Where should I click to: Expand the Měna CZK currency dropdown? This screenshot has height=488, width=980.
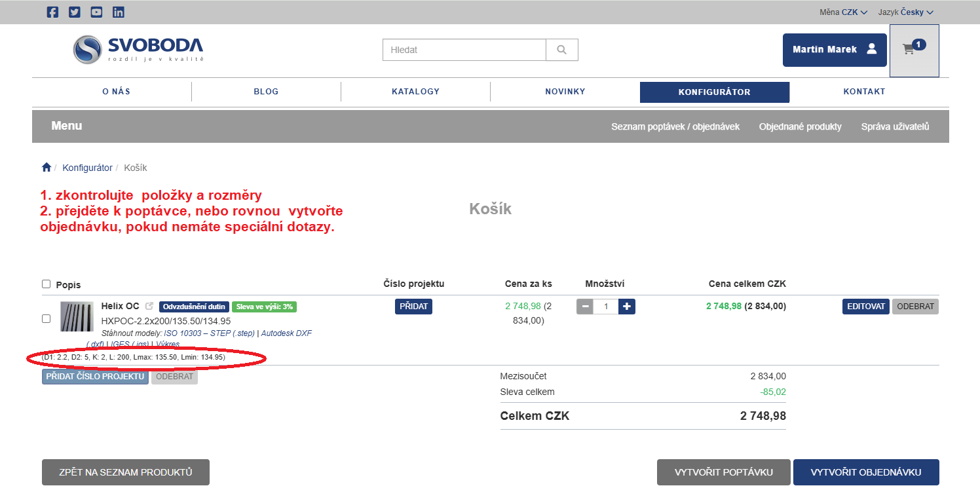tap(844, 12)
